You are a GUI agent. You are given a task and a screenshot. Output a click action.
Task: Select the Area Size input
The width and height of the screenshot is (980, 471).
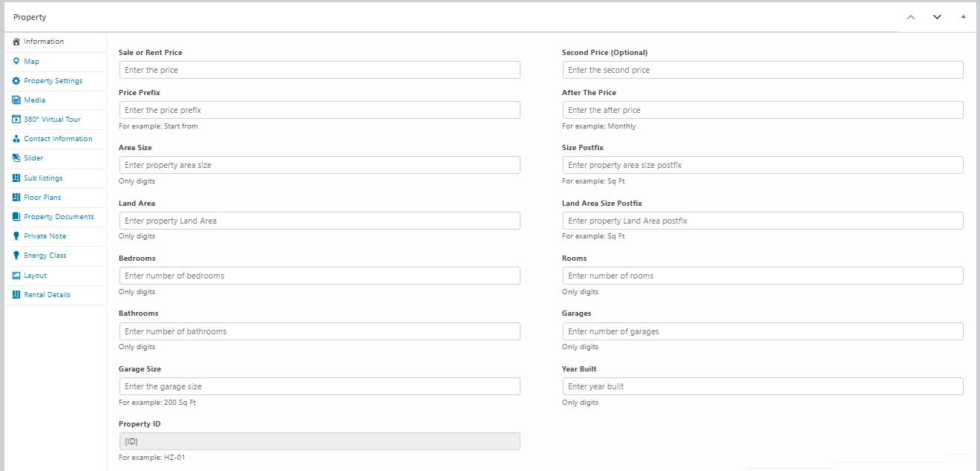319,165
